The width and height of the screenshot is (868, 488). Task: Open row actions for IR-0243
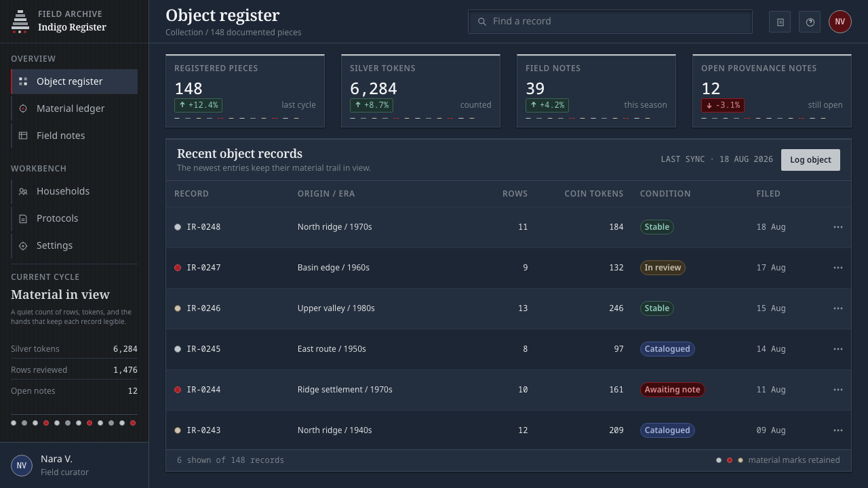pyautogui.click(x=838, y=430)
